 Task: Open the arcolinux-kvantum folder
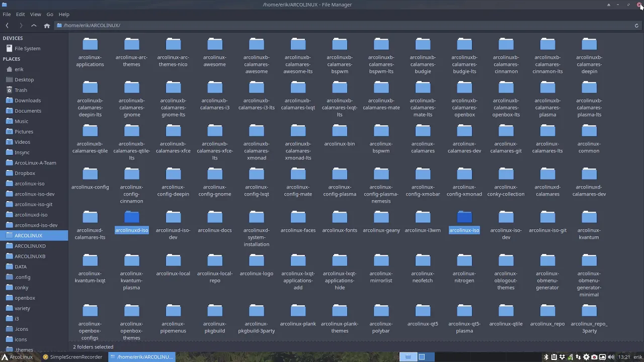coord(589,225)
